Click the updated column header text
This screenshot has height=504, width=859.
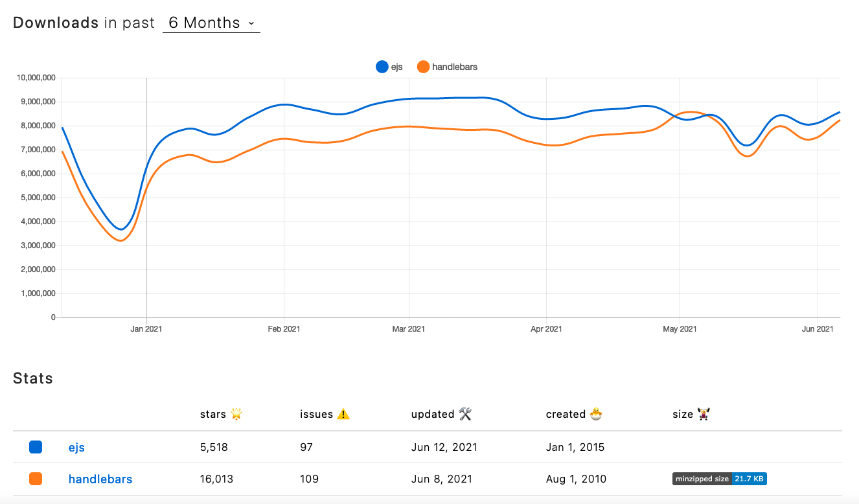pyautogui.click(x=433, y=414)
